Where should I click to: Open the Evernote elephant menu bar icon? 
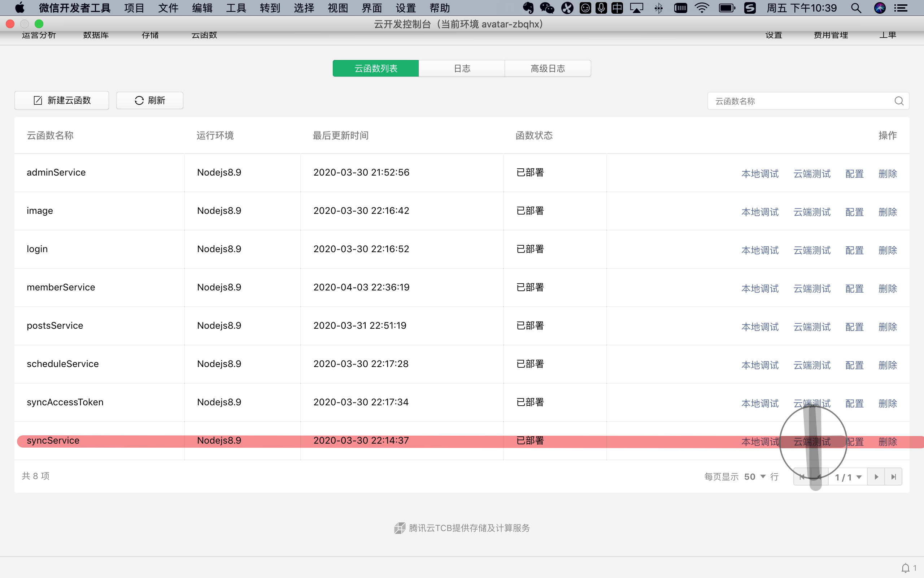[528, 8]
